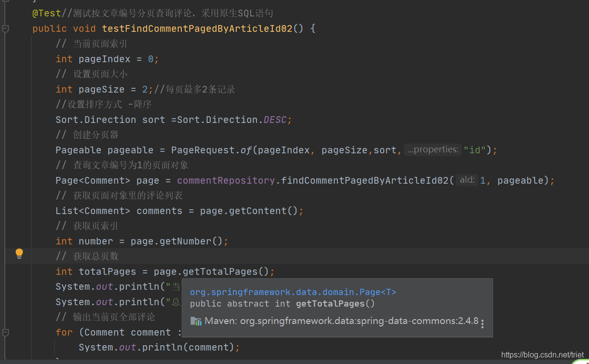Screen dimensions: 589x364
Task: Click the findCommentPagedByArticleId02( method call
Action: (x=368, y=180)
